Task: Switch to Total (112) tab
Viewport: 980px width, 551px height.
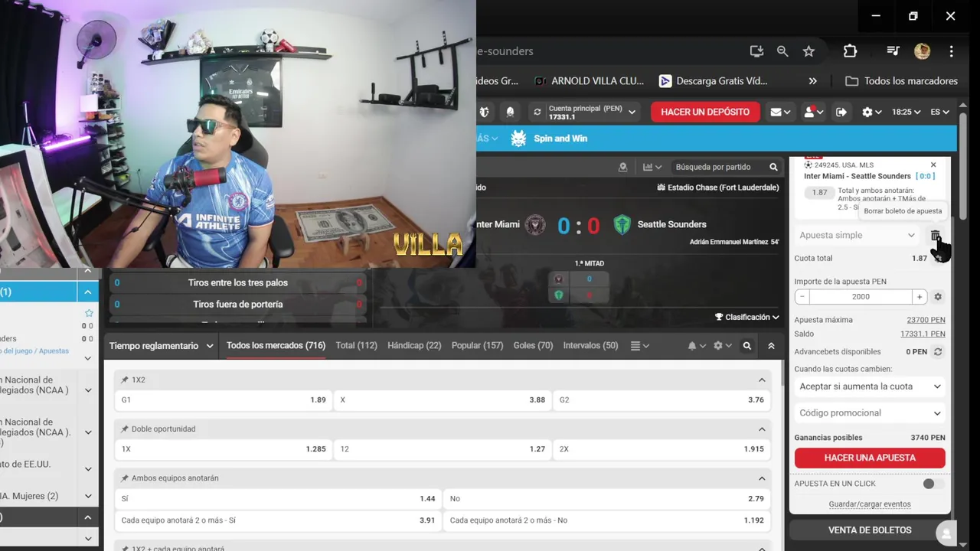Action: click(x=357, y=346)
